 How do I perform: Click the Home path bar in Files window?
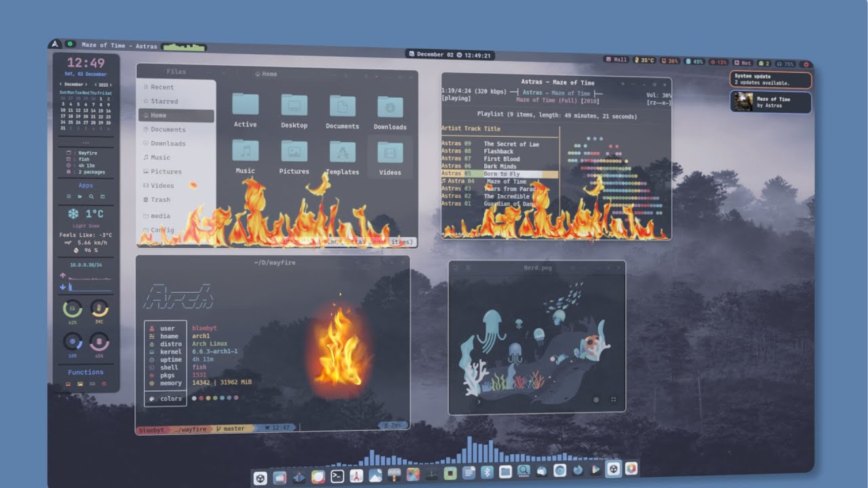tap(266, 74)
